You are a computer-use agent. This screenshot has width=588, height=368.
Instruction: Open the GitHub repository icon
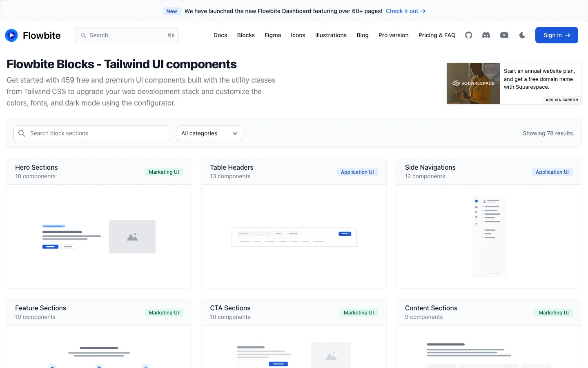tap(468, 35)
